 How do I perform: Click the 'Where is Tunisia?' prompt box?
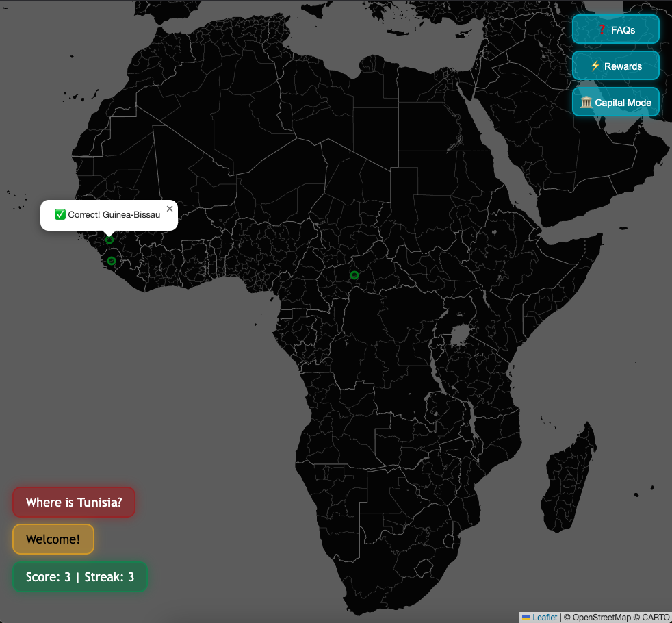[x=74, y=503]
